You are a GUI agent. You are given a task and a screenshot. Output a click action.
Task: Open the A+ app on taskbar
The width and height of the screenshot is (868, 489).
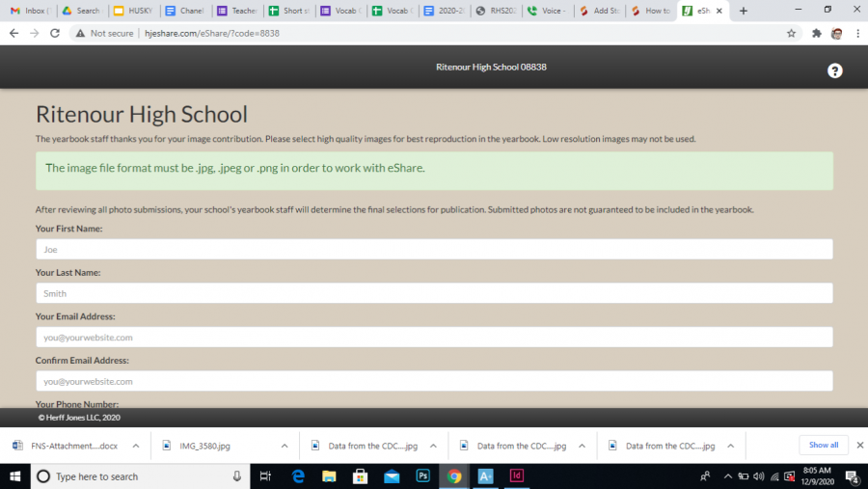tap(485, 476)
